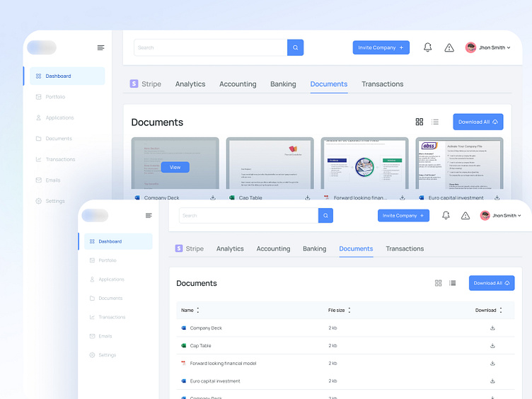Switch to list view in front window

click(x=452, y=283)
